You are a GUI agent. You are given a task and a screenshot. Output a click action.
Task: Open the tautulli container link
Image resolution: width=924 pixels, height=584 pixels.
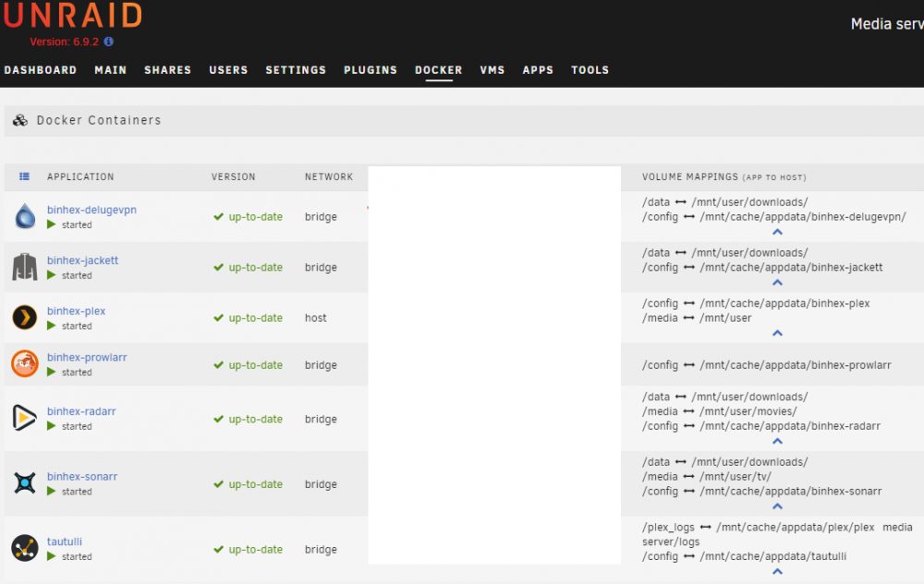point(65,541)
